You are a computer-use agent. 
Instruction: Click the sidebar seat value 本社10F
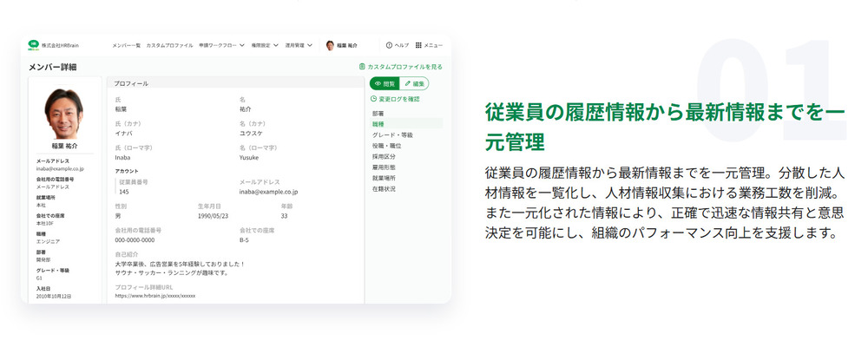click(45, 223)
